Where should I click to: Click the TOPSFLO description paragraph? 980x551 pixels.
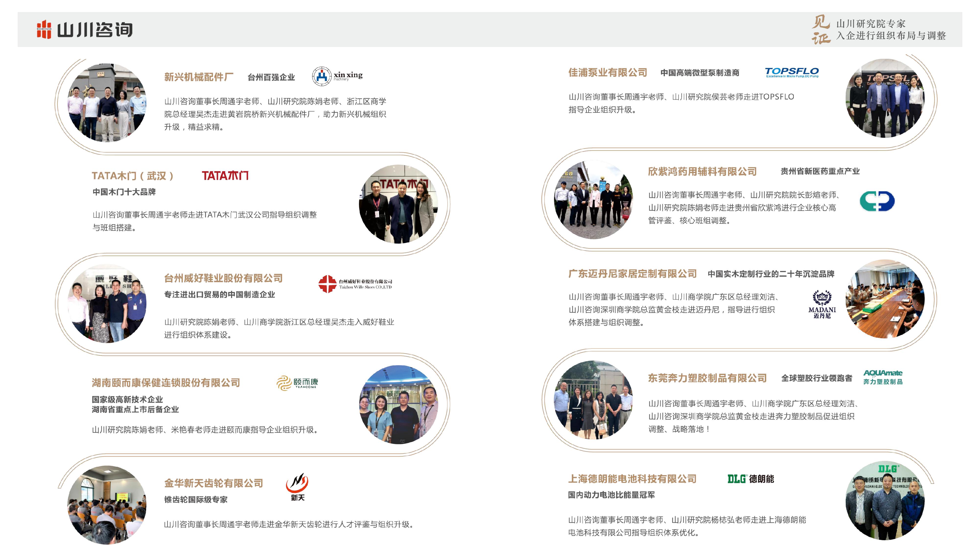click(x=681, y=103)
